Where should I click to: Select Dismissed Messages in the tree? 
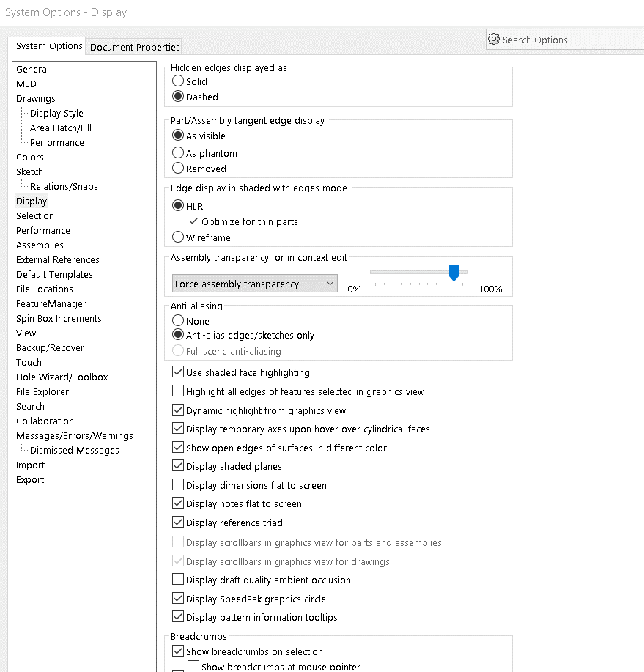tap(75, 450)
